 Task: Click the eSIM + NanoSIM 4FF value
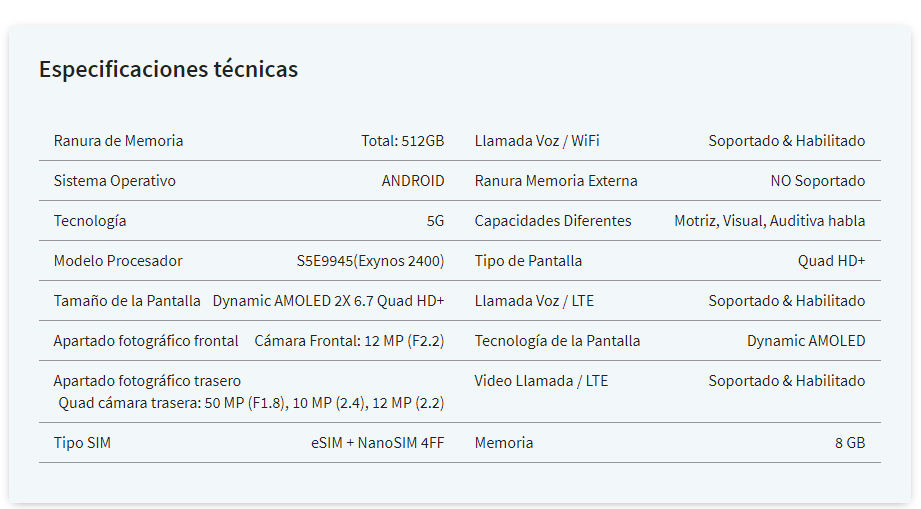(377, 443)
